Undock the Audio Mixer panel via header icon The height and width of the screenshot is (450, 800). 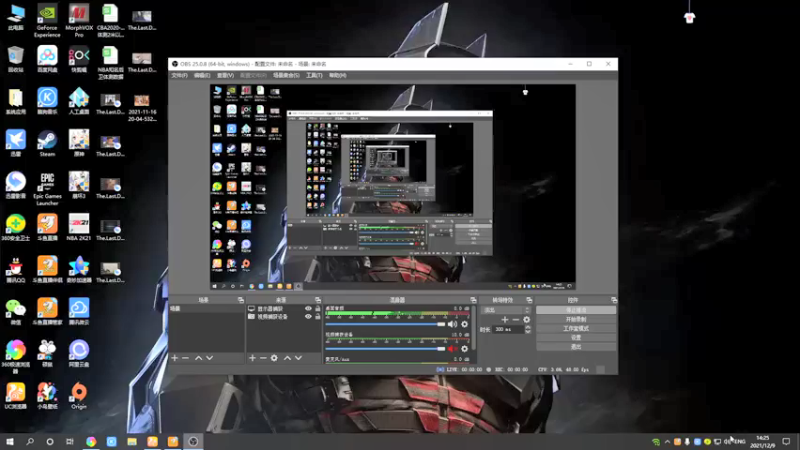coord(473,300)
